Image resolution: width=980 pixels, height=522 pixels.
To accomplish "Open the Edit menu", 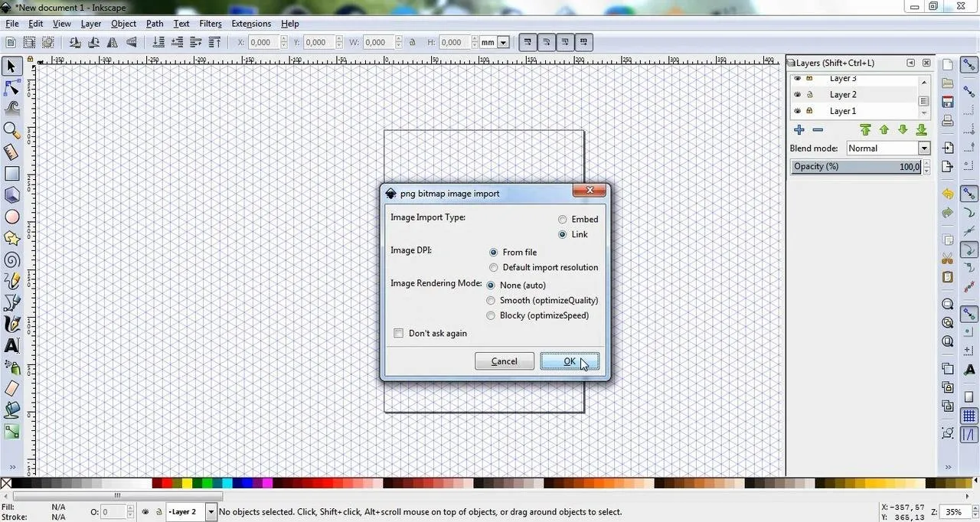I will tap(36, 24).
